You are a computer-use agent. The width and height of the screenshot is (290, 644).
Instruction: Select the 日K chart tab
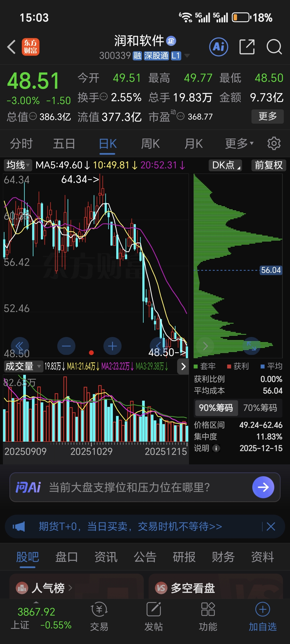pos(108,144)
